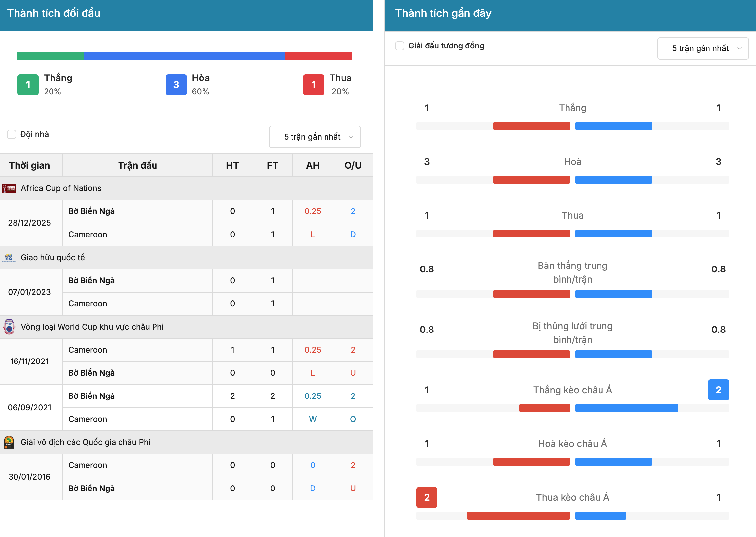Click the Hoà kèo châu Á label
The image size is (756, 537).
[x=573, y=444]
